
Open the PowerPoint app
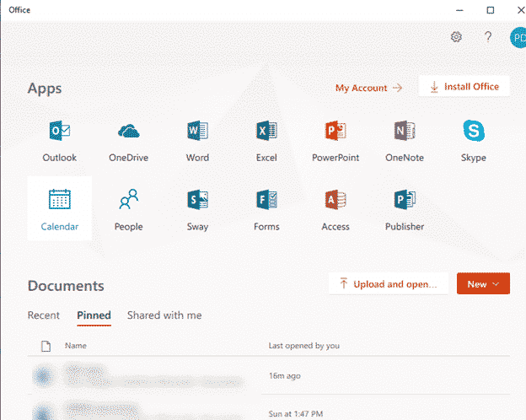coord(335,140)
